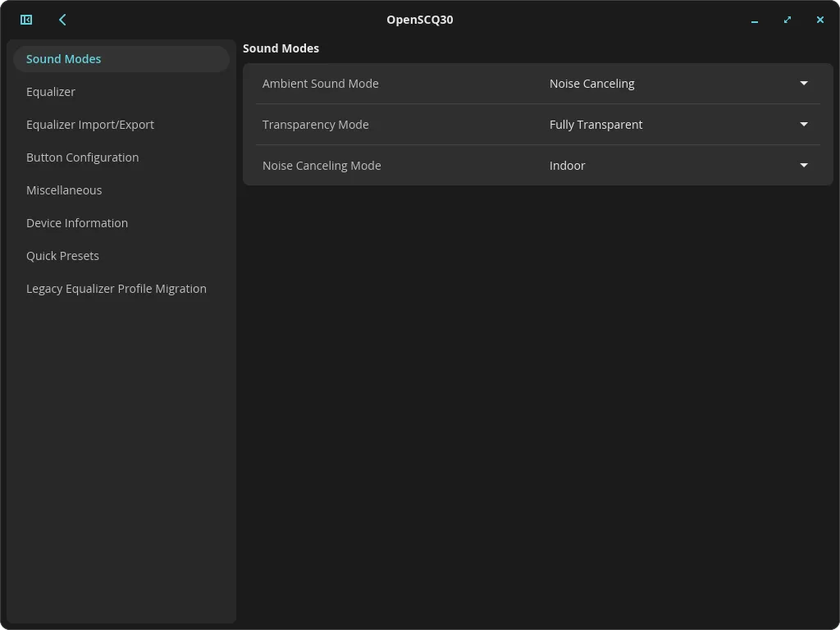840x630 pixels.
Task: Click the OpenSCQ30 window title
Action: 420,20
